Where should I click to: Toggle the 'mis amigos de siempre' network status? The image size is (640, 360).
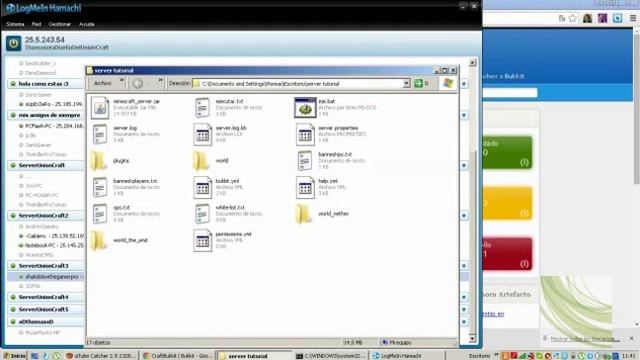[x=13, y=115]
